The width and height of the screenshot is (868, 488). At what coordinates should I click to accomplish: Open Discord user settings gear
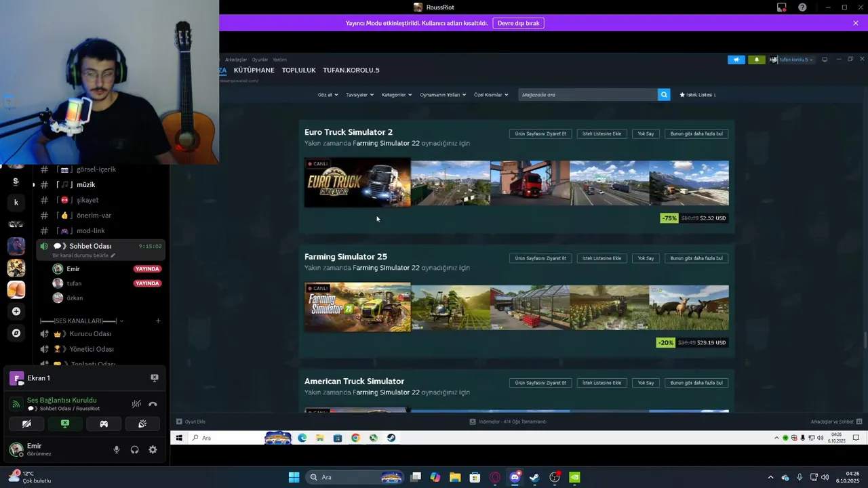(153, 449)
